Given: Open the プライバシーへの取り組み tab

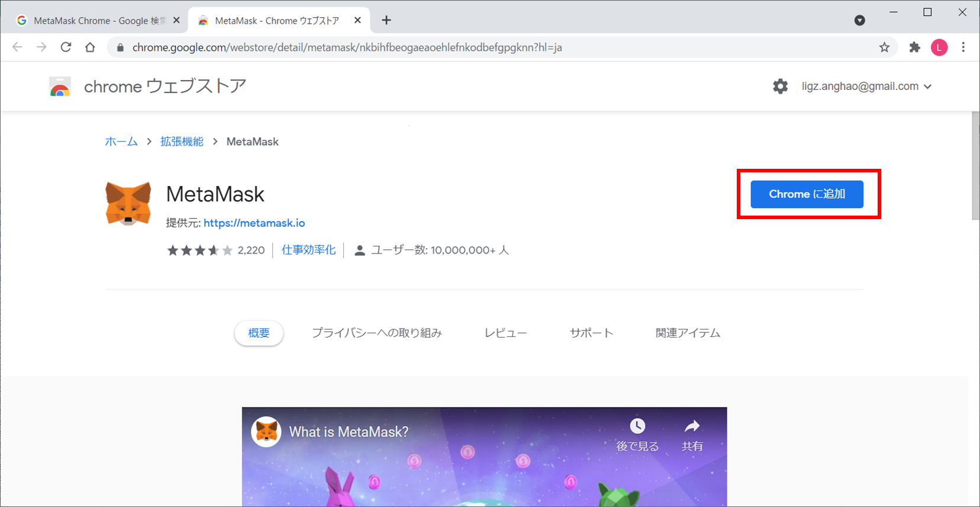Looking at the screenshot, I should (377, 333).
